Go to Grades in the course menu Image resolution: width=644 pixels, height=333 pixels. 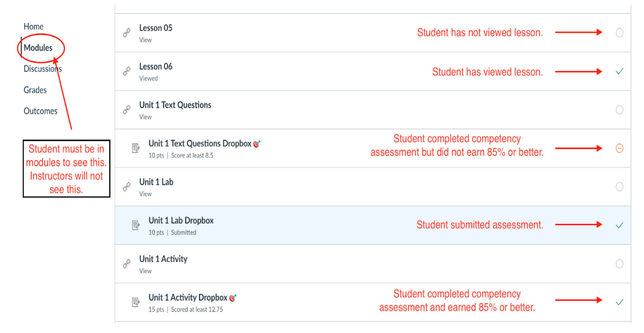click(35, 90)
